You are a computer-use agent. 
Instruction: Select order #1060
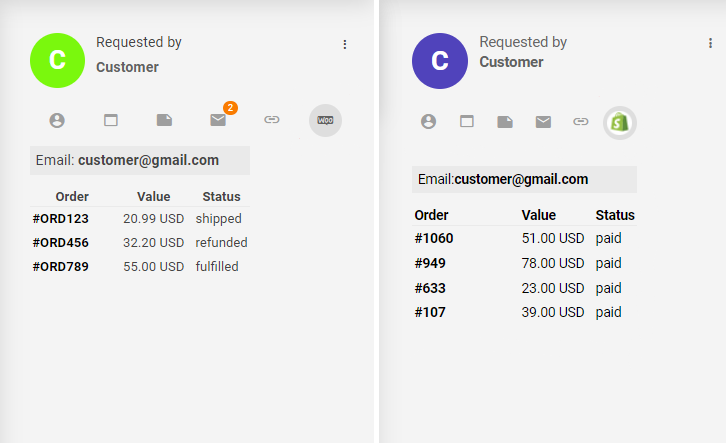point(433,239)
